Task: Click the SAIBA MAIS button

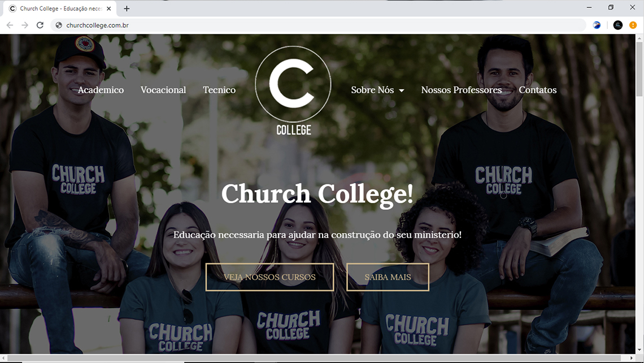Action: tap(388, 277)
